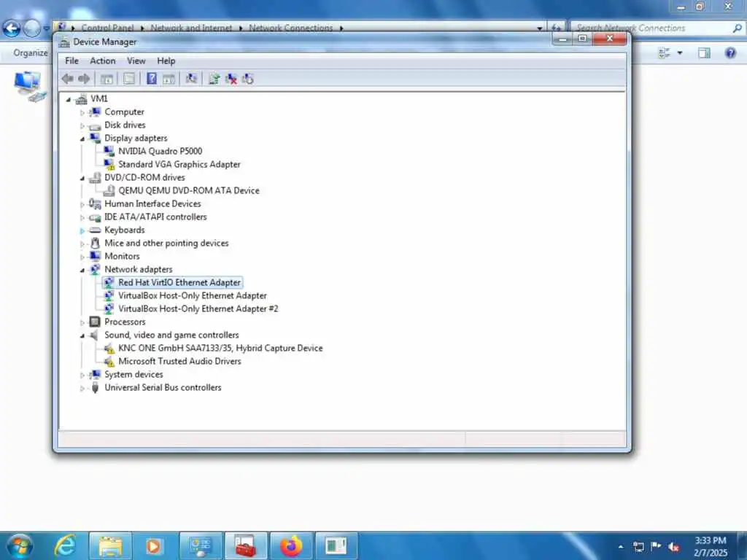Select the network connection icon in background window
The width and height of the screenshot is (747, 560).
[30, 86]
